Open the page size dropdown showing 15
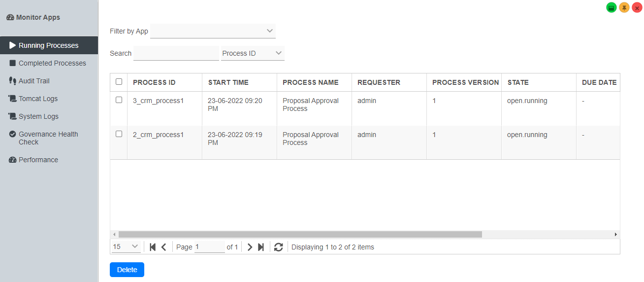Viewport: 644px width, 282px height. tap(126, 247)
